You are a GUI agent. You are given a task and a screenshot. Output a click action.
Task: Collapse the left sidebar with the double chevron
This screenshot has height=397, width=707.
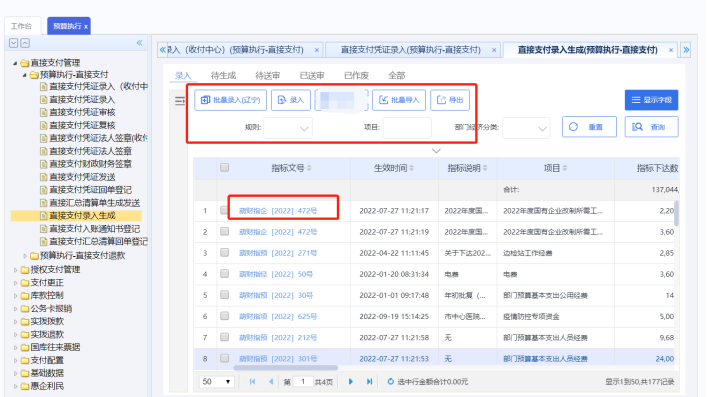(x=139, y=43)
